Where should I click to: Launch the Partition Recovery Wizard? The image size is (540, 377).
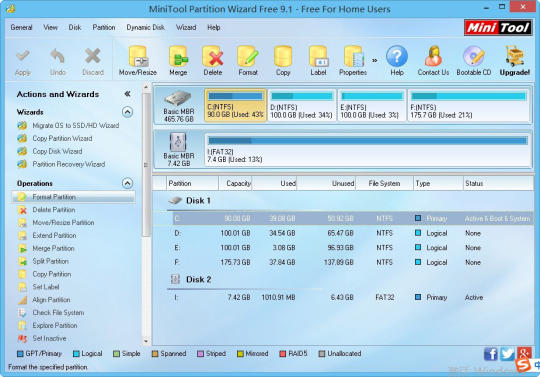[69, 164]
